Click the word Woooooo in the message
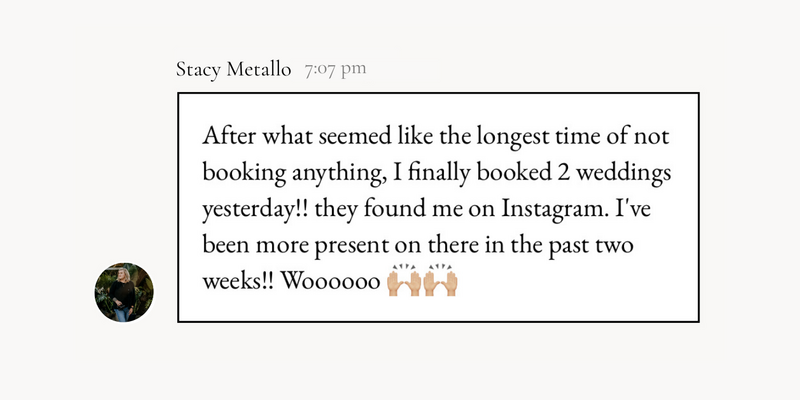The image size is (800, 400). (331, 281)
